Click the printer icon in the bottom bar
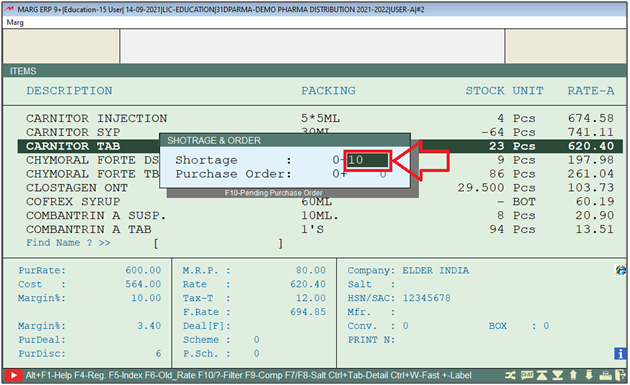 tap(605, 375)
